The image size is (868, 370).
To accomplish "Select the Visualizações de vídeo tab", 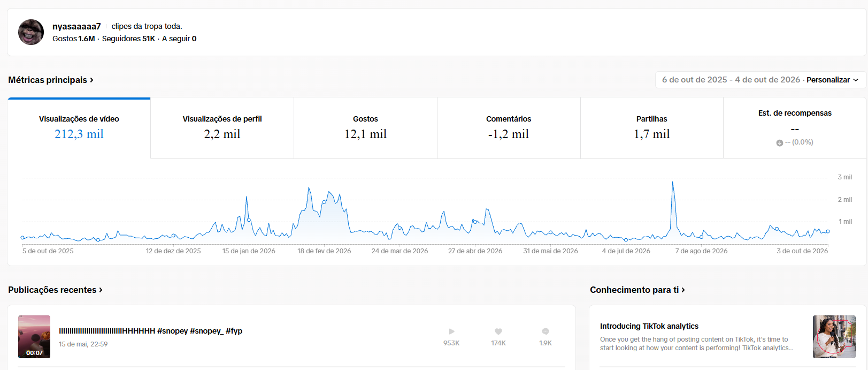I will pos(79,128).
